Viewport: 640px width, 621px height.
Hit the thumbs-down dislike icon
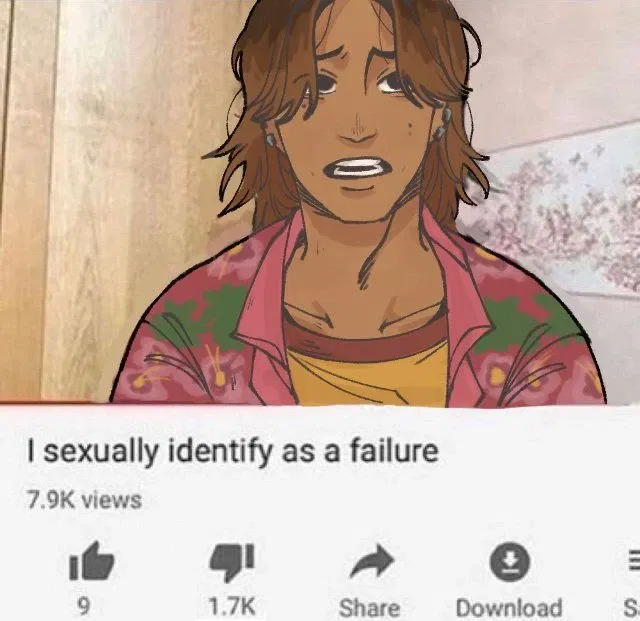pyautogui.click(x=232, y=562)
